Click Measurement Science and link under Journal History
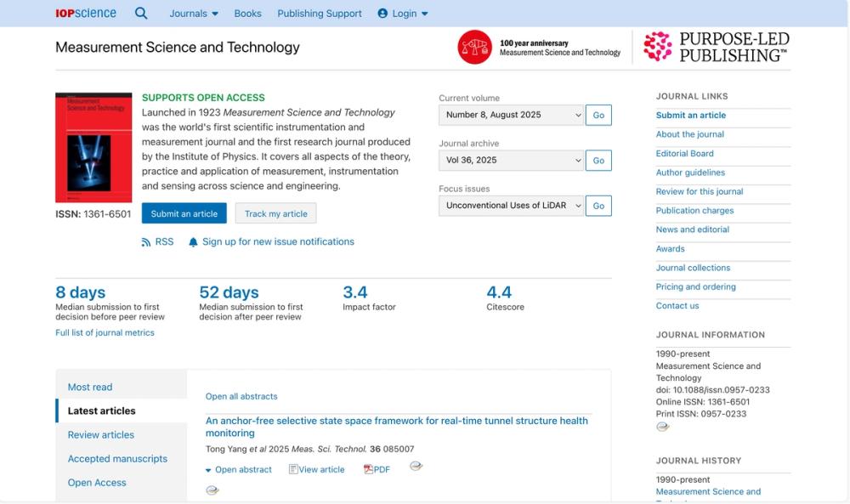This screenshot has height=504, width=850. pos(708,491)
